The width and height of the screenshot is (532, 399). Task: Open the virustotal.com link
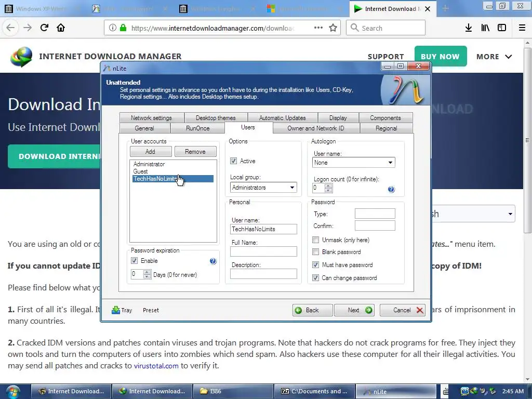pos(156,366)
